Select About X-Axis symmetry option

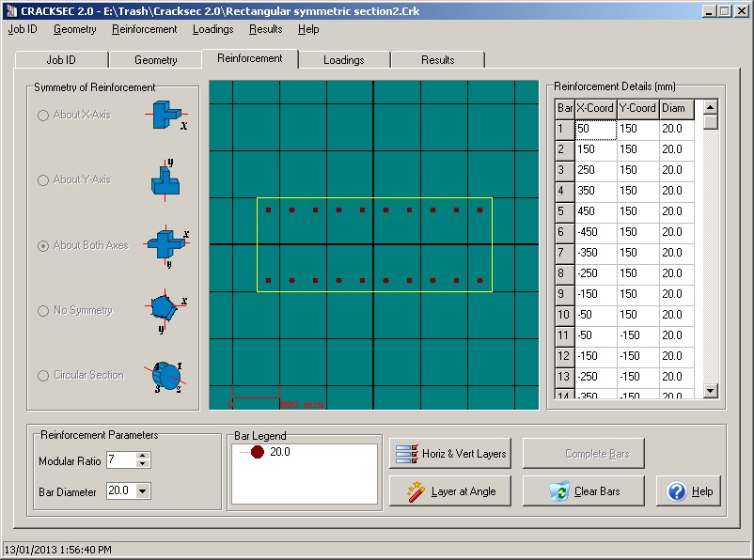coord(43,116)
